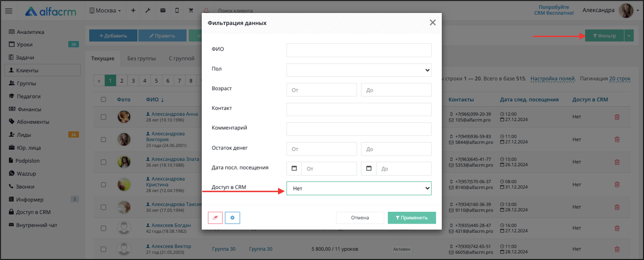Open the shopping cart icon

(191, 11)
